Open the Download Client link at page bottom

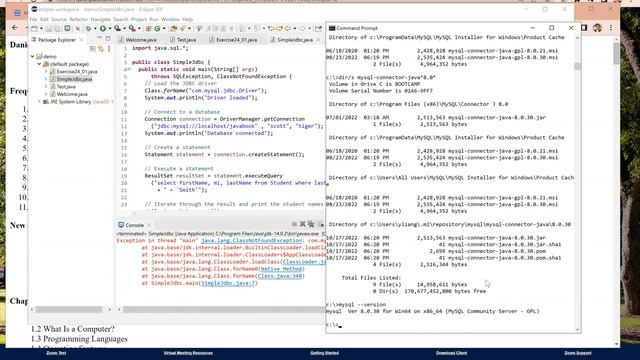pyautogui.click(x=451, y=353)
